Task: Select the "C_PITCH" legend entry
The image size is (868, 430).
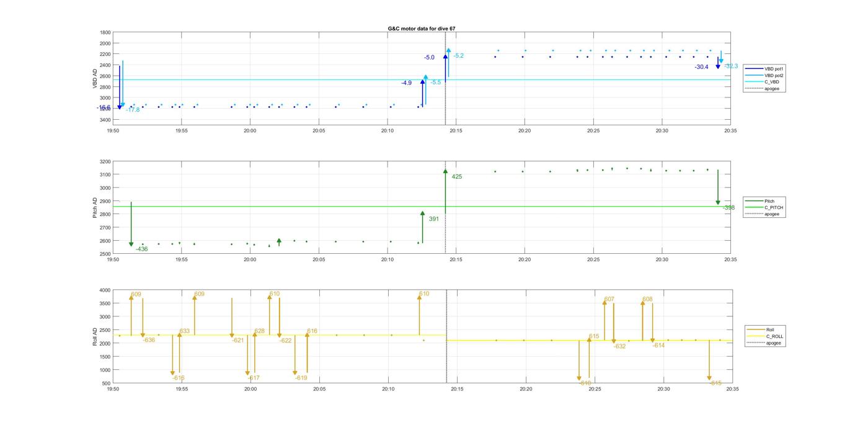Action: pos(764,208)
